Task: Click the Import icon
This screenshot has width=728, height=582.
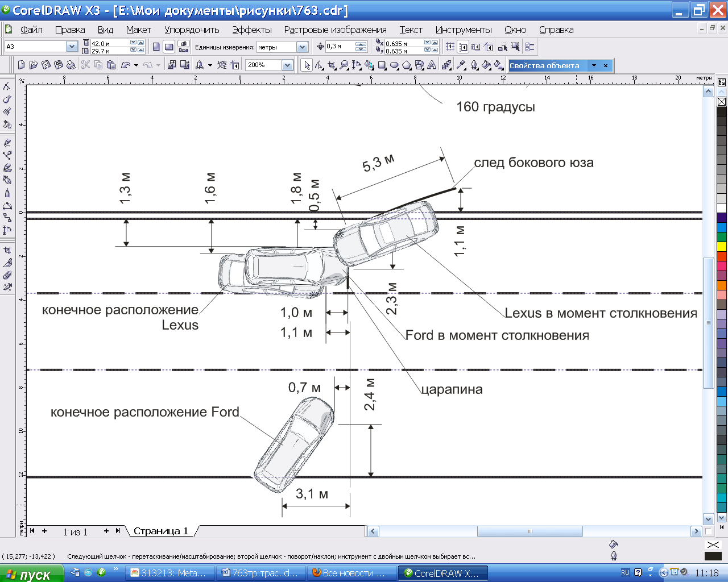Action: (x=171, y=65)
